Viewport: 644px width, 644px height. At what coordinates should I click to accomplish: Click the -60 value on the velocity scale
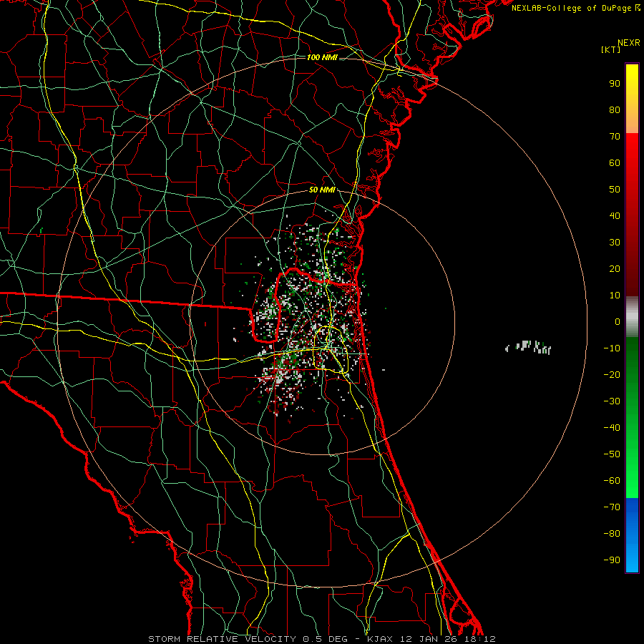(x=612, y=481)
